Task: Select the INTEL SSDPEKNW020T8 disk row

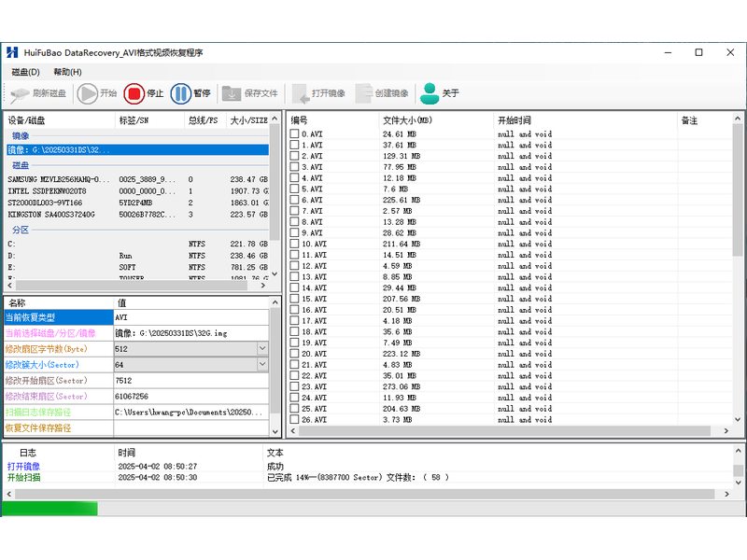Action: [x=137, y=191]
